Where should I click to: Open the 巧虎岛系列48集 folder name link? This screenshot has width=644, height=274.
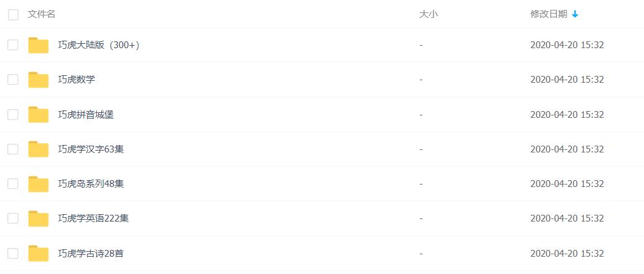(91, 184)
